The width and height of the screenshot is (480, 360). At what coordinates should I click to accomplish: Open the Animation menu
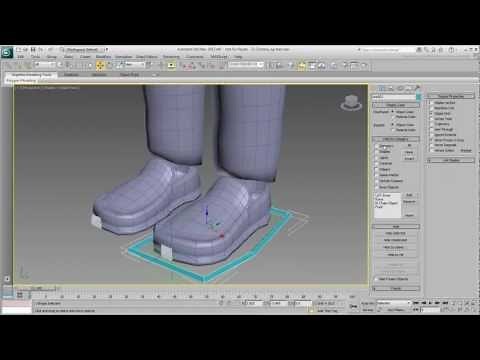(124, 57)
